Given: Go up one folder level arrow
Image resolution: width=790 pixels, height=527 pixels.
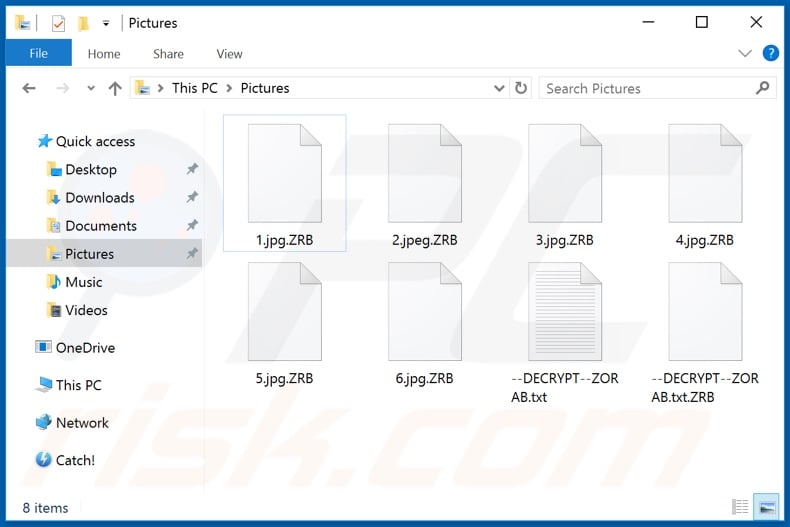Looking at the screenshot, I should [115, 89].
